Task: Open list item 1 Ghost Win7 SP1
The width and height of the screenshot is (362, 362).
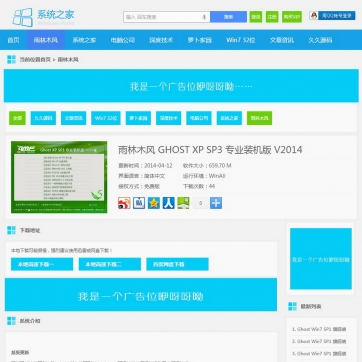Action: pyautogui.click(x=319, y=329)
